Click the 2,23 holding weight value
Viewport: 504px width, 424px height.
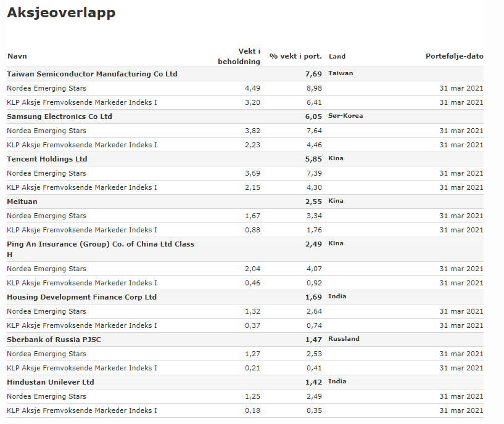pyautogui.click(x=253, y=145)
